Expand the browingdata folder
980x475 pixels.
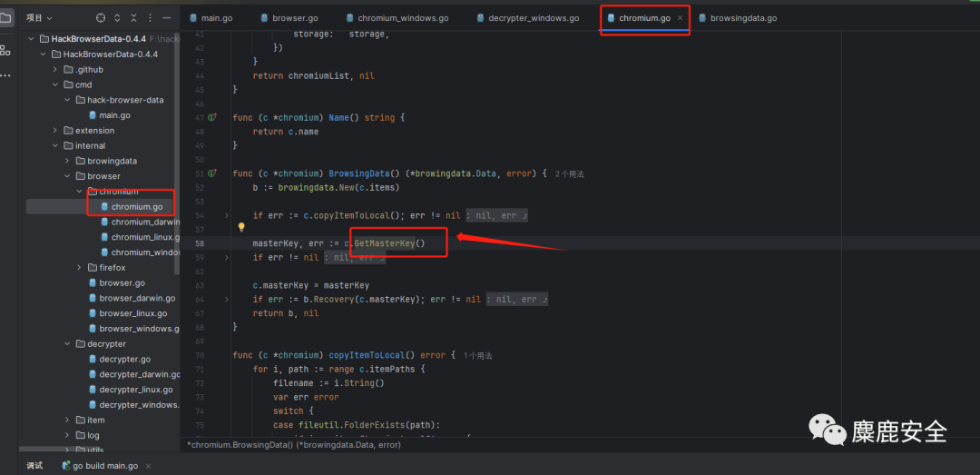click(x=67, y=161)
